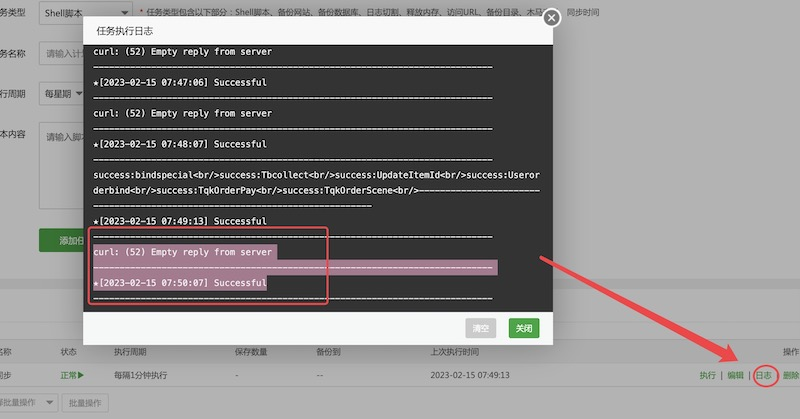
Task: Click the green play arrow beside 正常
Action: (x=81, y=375)
